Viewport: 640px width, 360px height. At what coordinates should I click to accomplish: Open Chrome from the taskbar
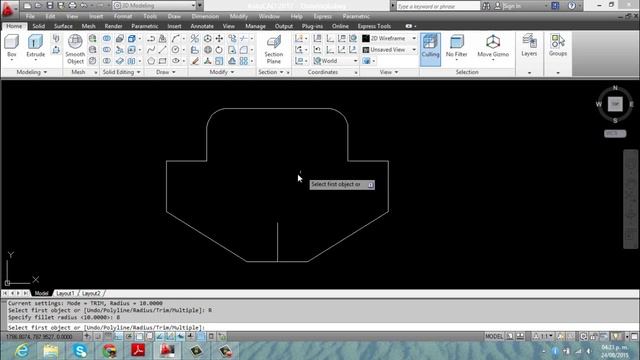click(109, 351)
